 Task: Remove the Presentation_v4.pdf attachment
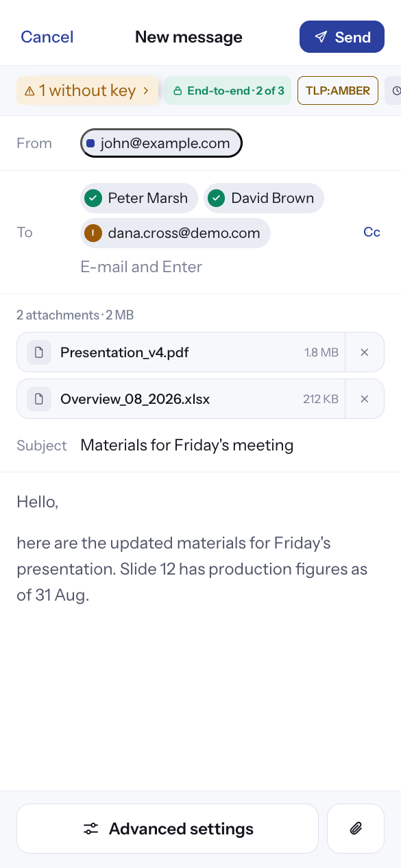tap(365, 352)
